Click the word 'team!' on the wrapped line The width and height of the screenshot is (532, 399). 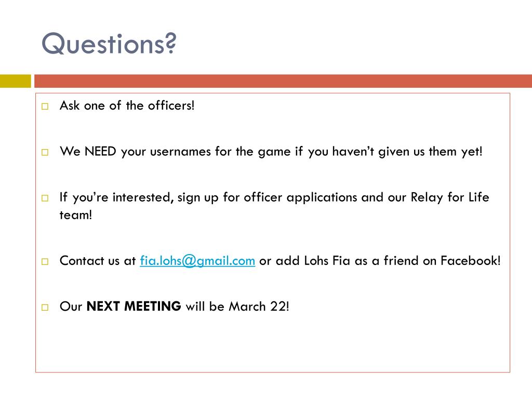[x=76, y=215]
